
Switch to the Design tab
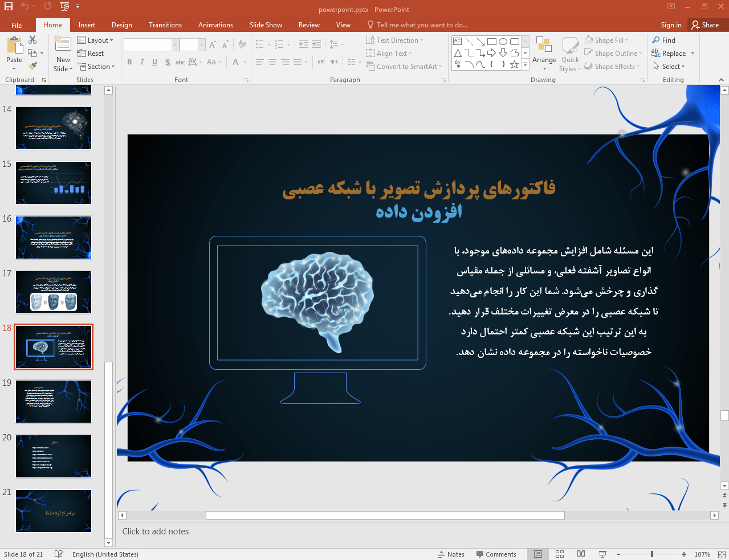coord(122,25)
